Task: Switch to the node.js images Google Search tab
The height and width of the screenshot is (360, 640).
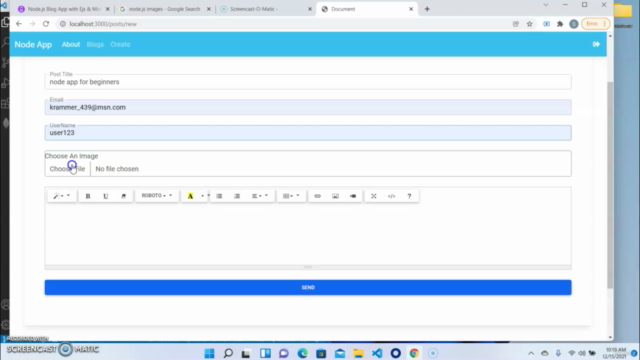Action: click(x=163, y=9)
